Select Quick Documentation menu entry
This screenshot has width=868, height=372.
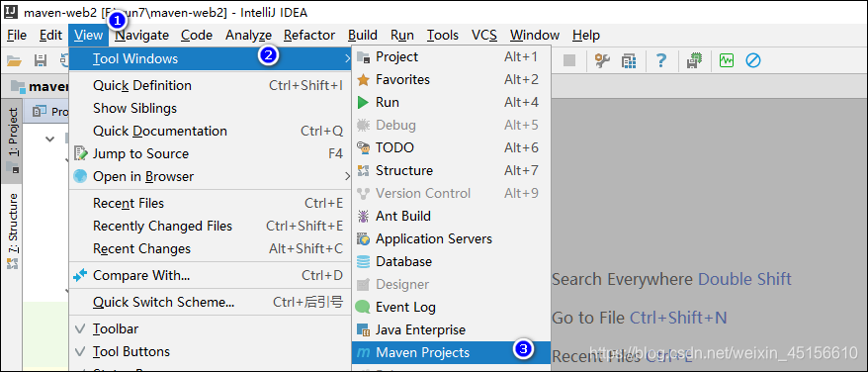click(211, 131)
